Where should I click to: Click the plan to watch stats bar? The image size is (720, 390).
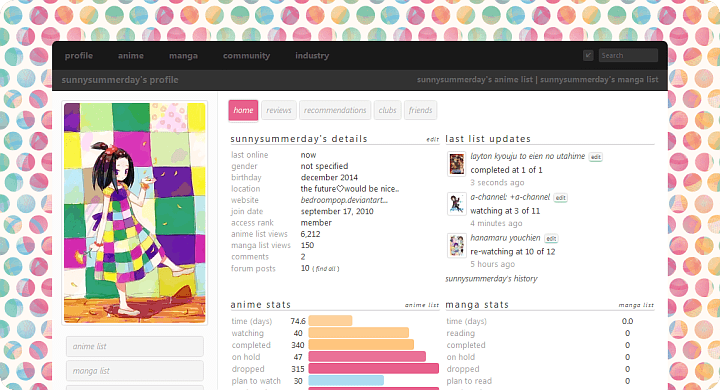[x=346, y=380]
